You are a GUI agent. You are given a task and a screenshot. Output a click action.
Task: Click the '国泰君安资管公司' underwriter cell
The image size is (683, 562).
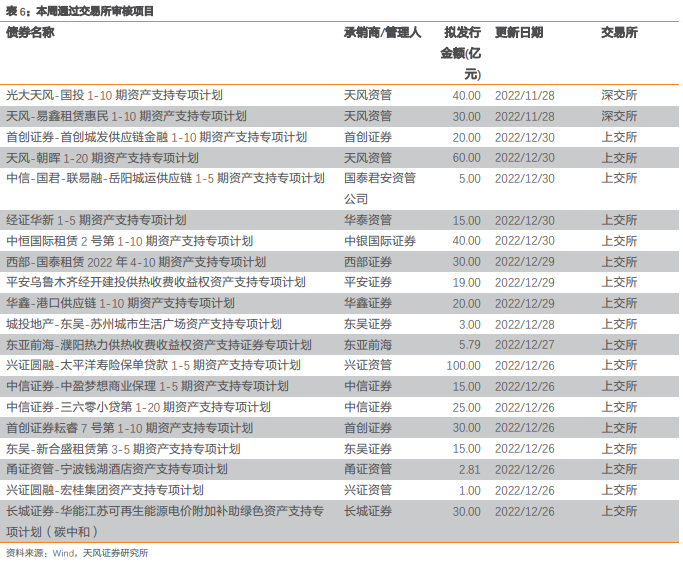click(x=380, y=189)
